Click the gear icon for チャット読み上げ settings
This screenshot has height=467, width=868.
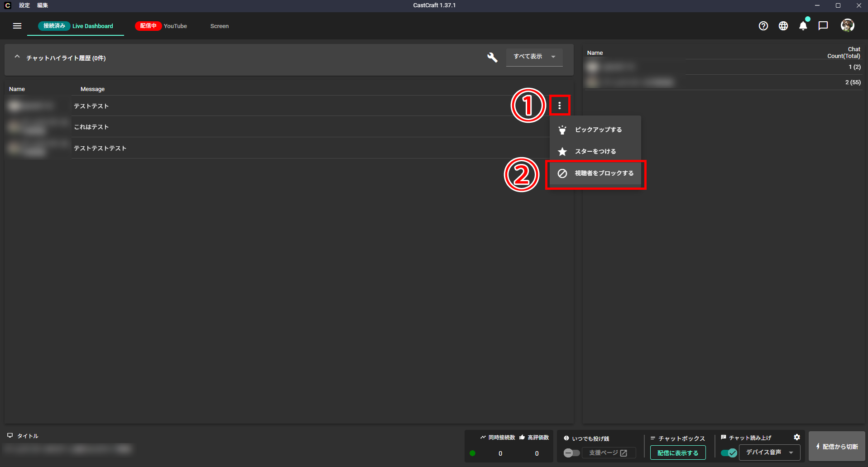[x=797, y=437]
